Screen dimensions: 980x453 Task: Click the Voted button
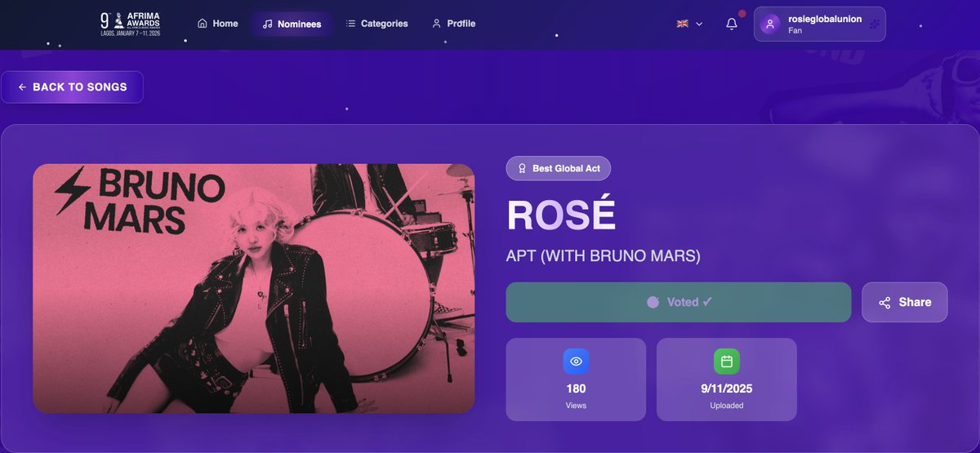tap(679, 302)
